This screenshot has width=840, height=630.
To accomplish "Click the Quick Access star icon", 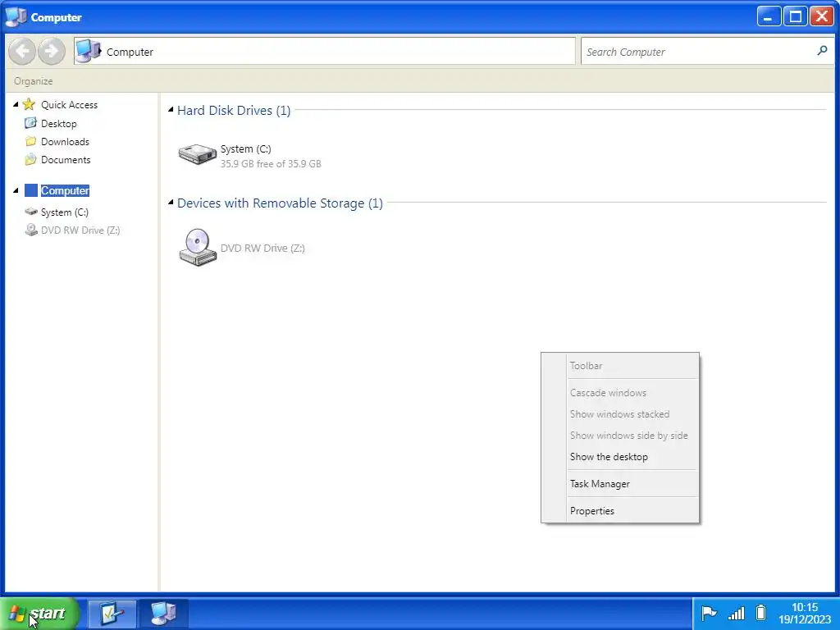I will click(x=29, y=104).
